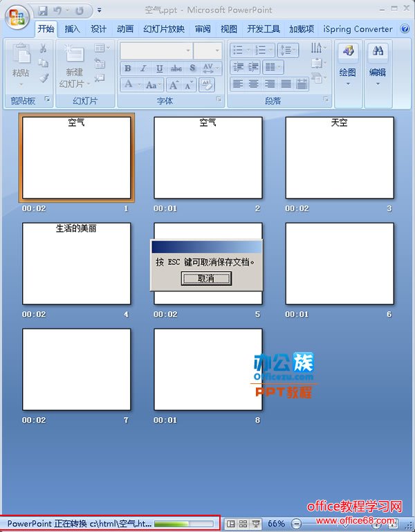Toggle Bold formatting
The image size is (415, 532).
(127, 68)
